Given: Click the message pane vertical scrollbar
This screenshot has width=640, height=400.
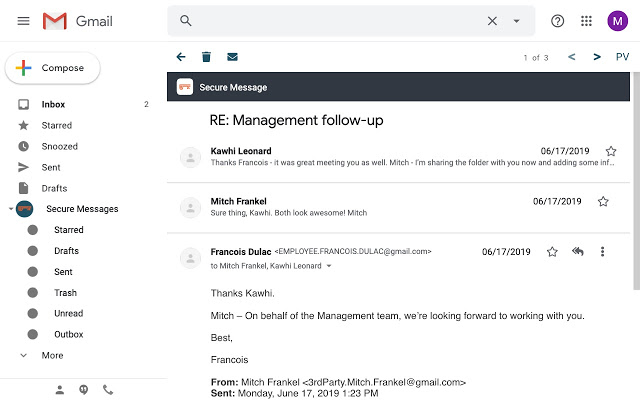Looking at the screenshot, I should [636, 181].
